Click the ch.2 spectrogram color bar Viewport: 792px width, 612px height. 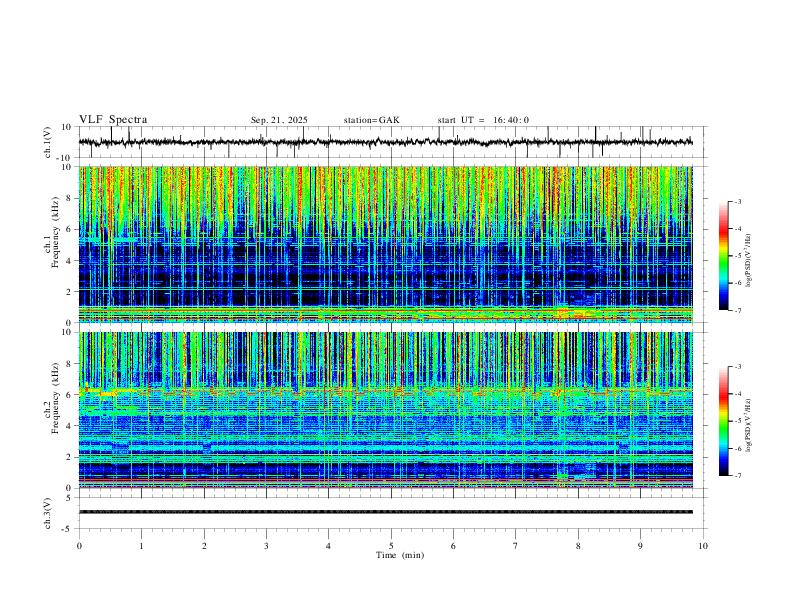click(723, 421)
